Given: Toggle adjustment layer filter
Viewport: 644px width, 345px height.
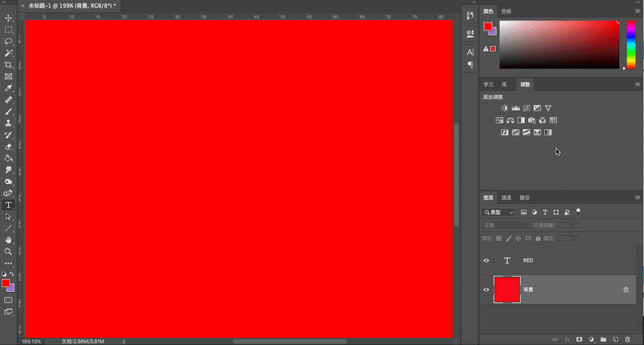Looking at the screenshot, I should [x=535, y=212].
